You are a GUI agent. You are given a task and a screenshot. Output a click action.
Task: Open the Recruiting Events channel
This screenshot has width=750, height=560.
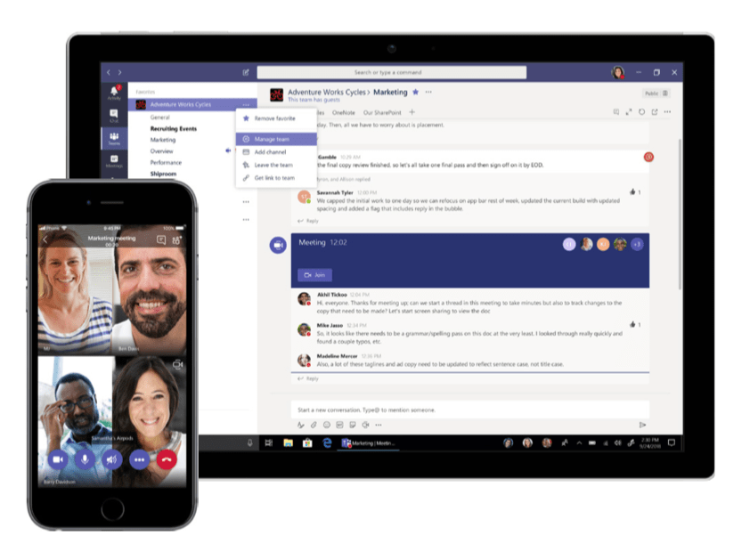[x=173, y=128]
